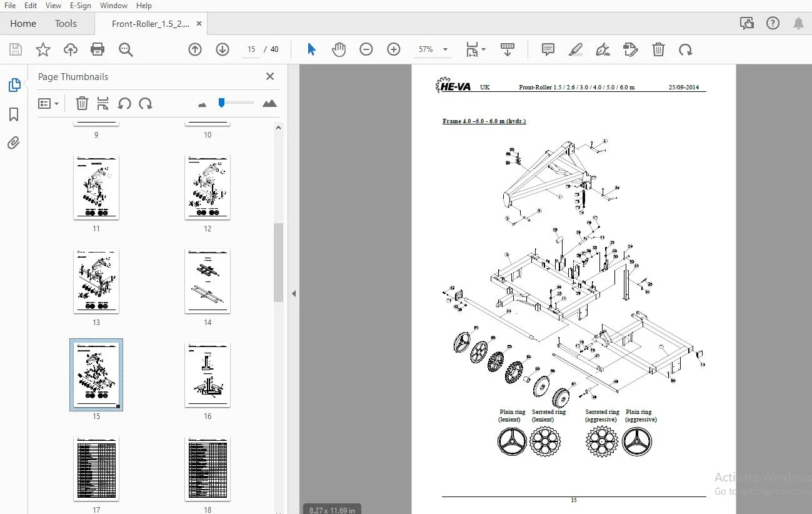
Task: Click the Page Thumbnails panel title
Action: [73, 76]
